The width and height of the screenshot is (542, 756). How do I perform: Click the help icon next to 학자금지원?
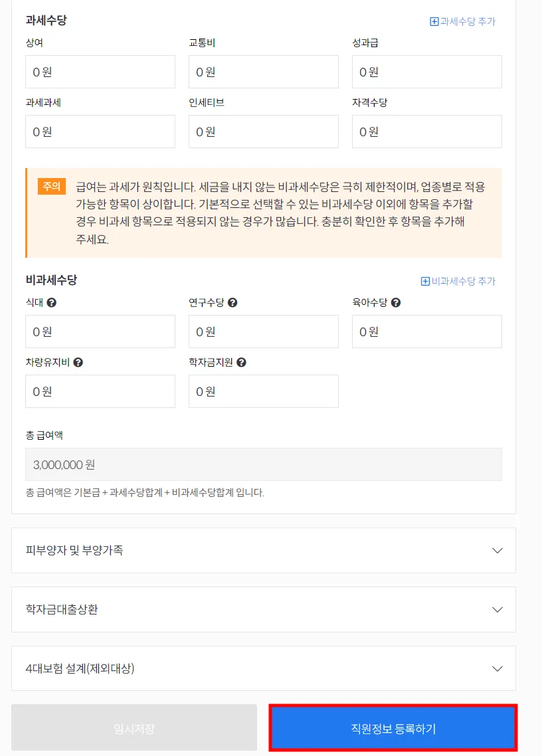pos(242,363)
